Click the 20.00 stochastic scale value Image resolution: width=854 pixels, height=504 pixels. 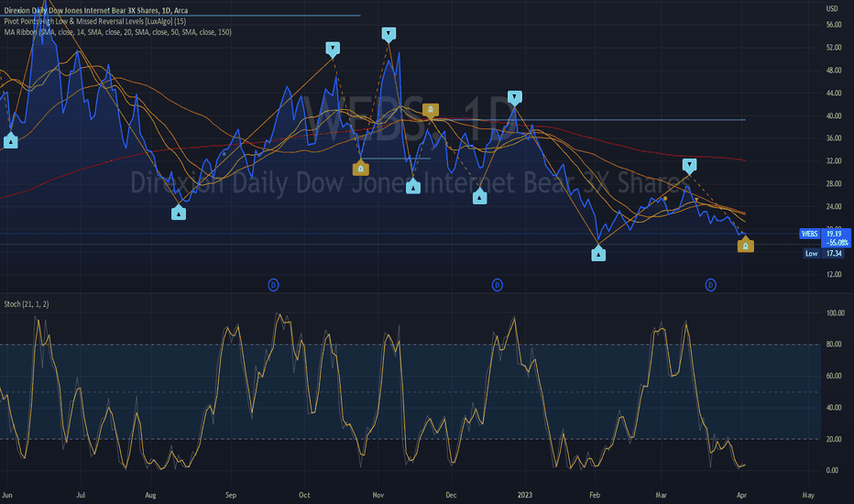click(832, 439)
